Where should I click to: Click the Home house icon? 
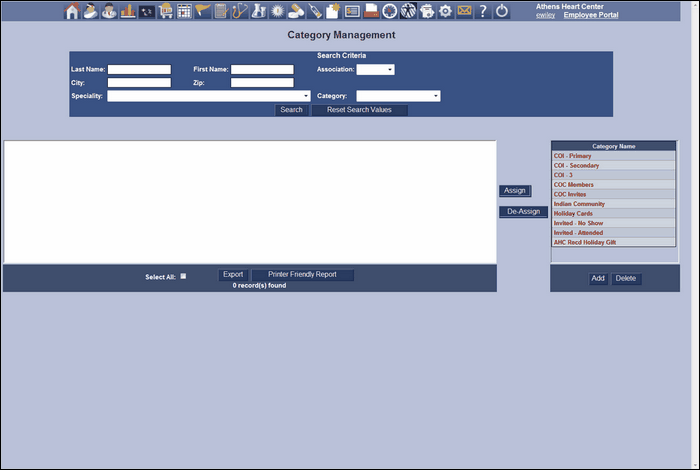coord(72,11)
